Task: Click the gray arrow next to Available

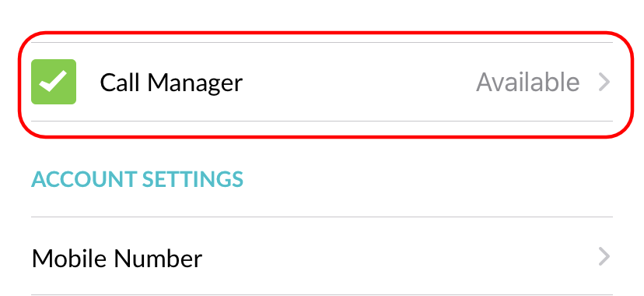Action: point(604,83)
